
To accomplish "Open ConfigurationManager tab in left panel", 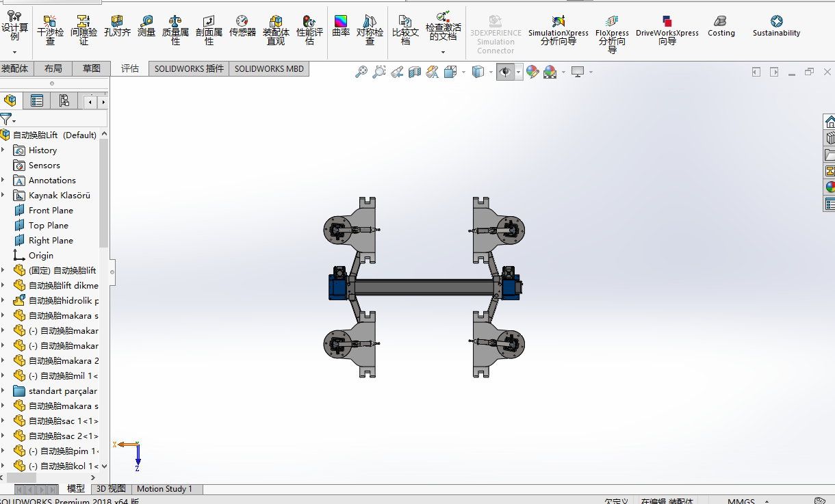I will (x=64, y=101).
